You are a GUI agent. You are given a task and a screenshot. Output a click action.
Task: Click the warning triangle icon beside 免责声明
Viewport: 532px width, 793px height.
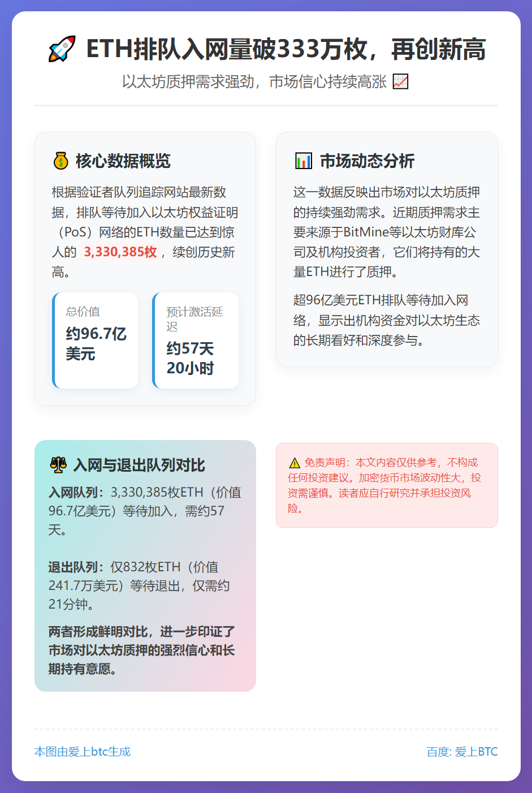294,463
